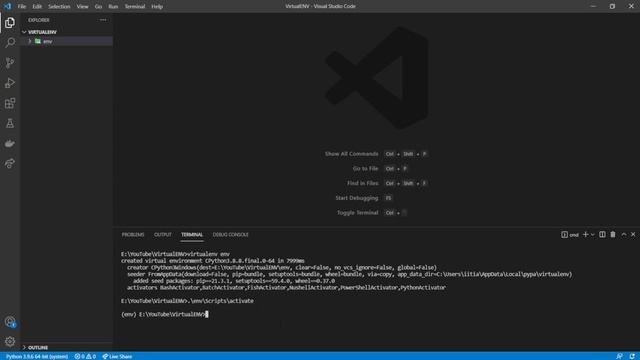Image resolution: width=640 pixels, height=360 pixels.
Task: Maximize the panel size with the up chevron
Action: (624, 234)
